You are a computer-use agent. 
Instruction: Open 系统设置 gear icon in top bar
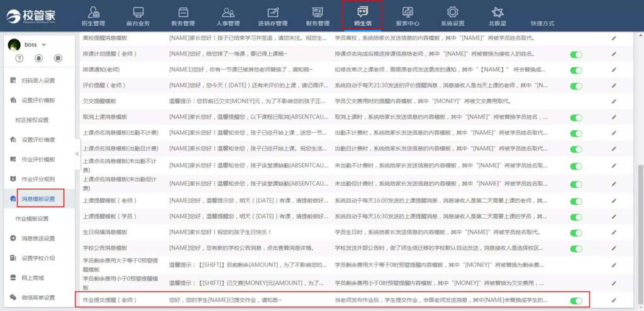pos(452,16)
